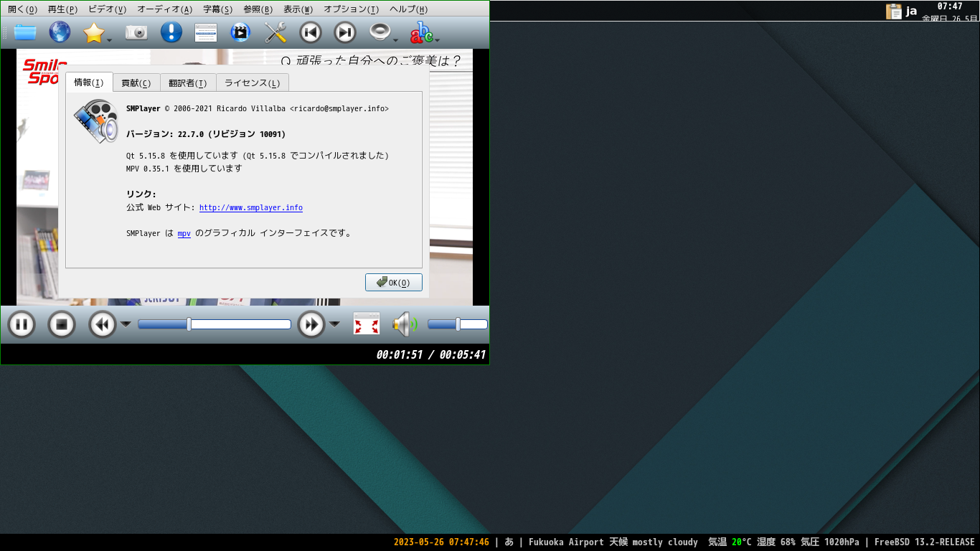The image size is (980, 551).
Task: Expand the favorites star dropdown arrow
Action: pyautogui.click(x=110, y=39)
